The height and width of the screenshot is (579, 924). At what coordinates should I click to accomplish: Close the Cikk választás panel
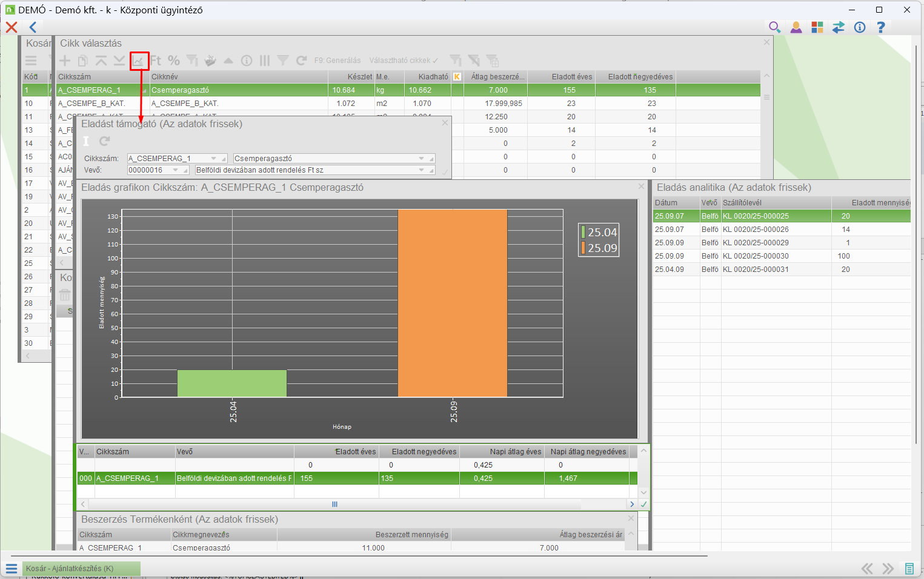pyautogui.click(x=766, y=42)
